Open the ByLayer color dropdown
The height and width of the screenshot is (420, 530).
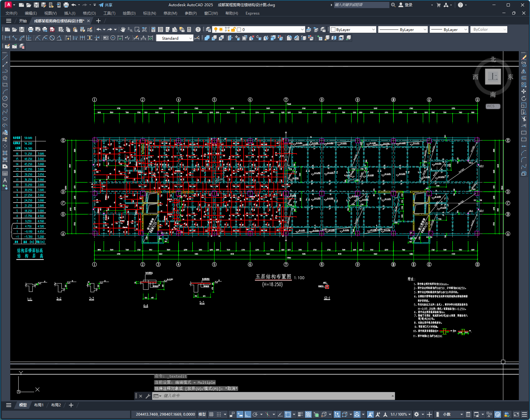373,29
